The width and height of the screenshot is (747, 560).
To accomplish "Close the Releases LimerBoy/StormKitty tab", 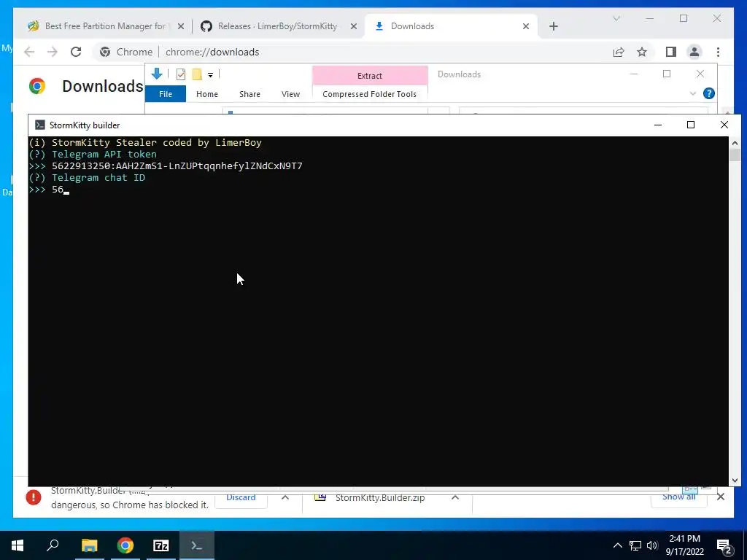I will coord(354,26).
